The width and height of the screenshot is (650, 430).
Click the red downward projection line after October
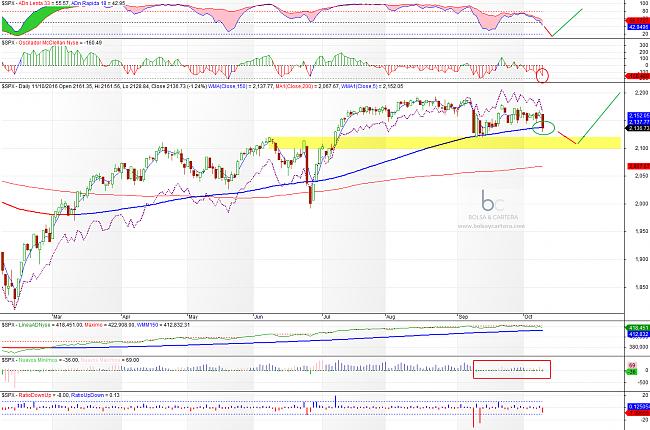pyautogui.click(x=567, y=137)
